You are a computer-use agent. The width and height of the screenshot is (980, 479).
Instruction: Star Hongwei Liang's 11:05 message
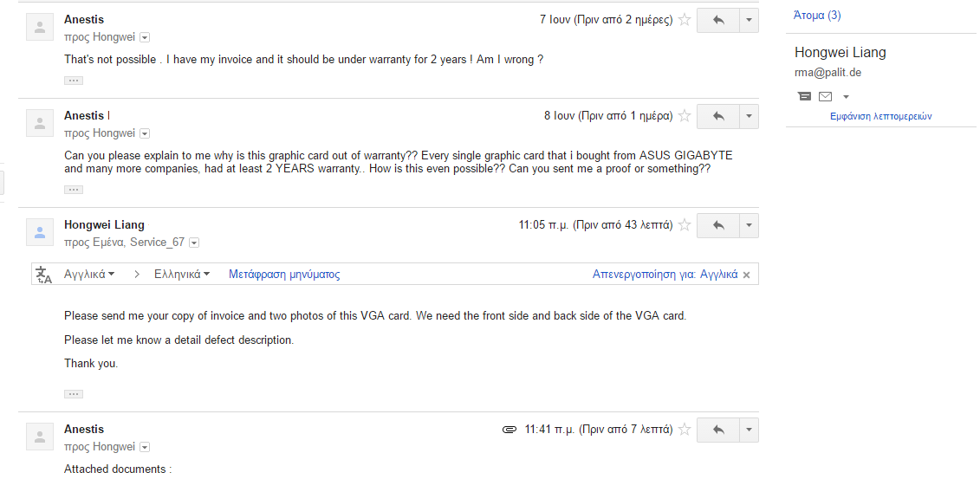(x=685, y=225)
